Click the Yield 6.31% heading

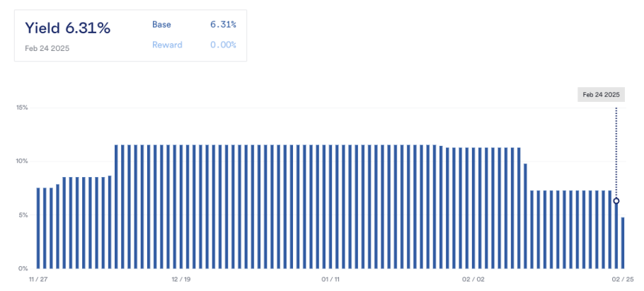point(67,28)
